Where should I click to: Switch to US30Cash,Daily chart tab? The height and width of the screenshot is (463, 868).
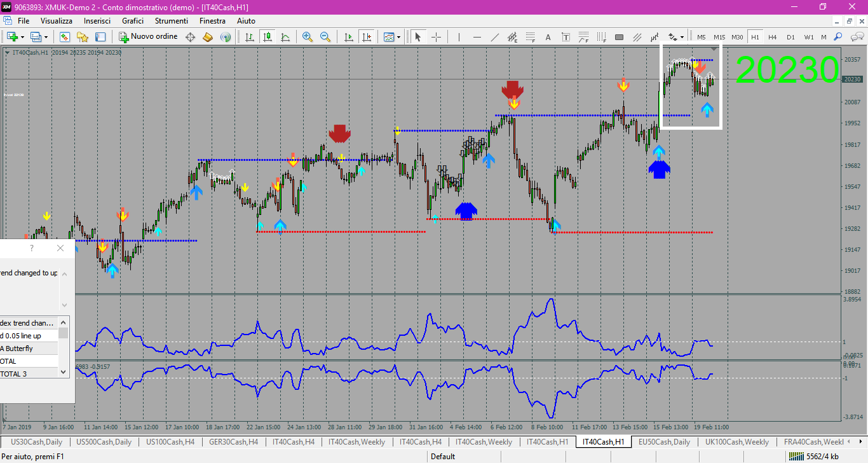37,441
